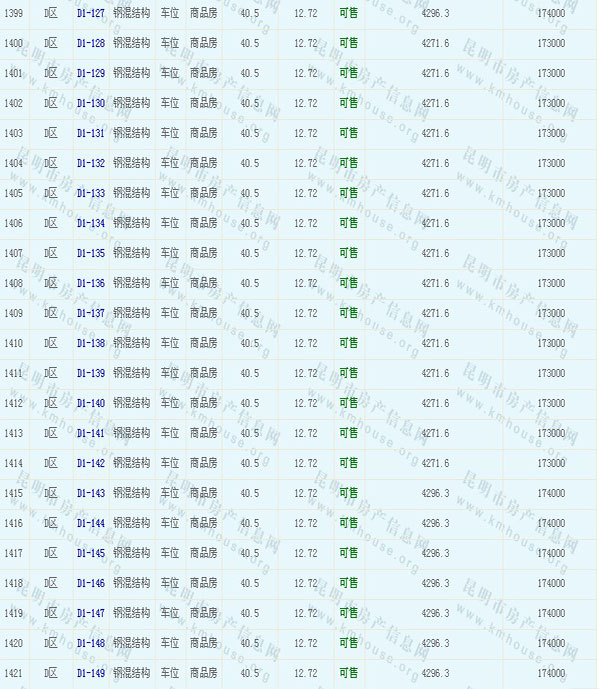Image resolution: width=600 pixels, height=689 pixels.
Task: Click the DI-146 link
Action: (x=90, y=583)
